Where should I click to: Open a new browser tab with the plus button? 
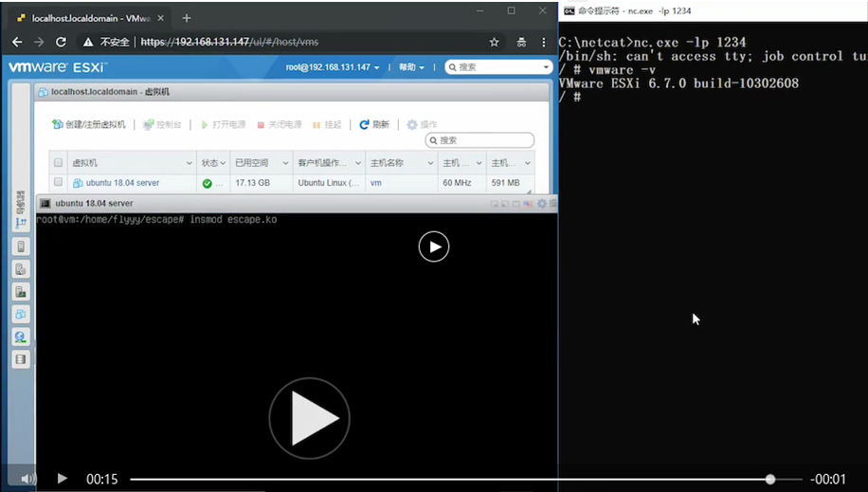[187, 18]
